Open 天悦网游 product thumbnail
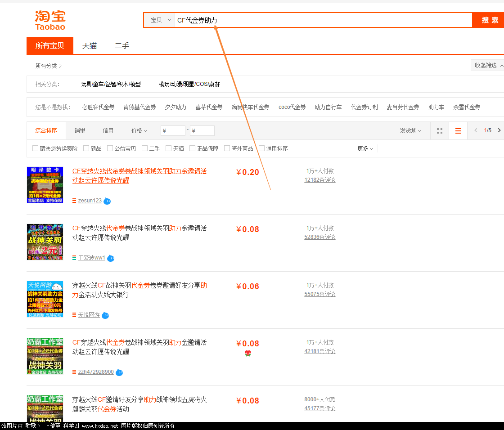 [45, 299]
